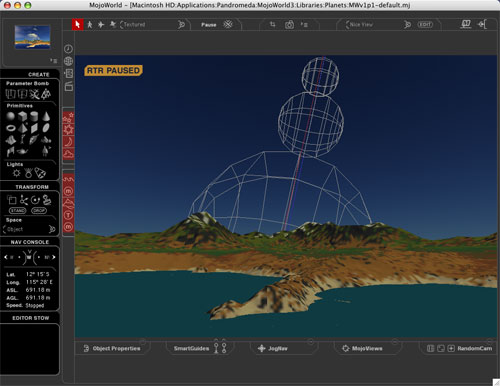Click the NAV CONSOLE panel header

[30, 242]
